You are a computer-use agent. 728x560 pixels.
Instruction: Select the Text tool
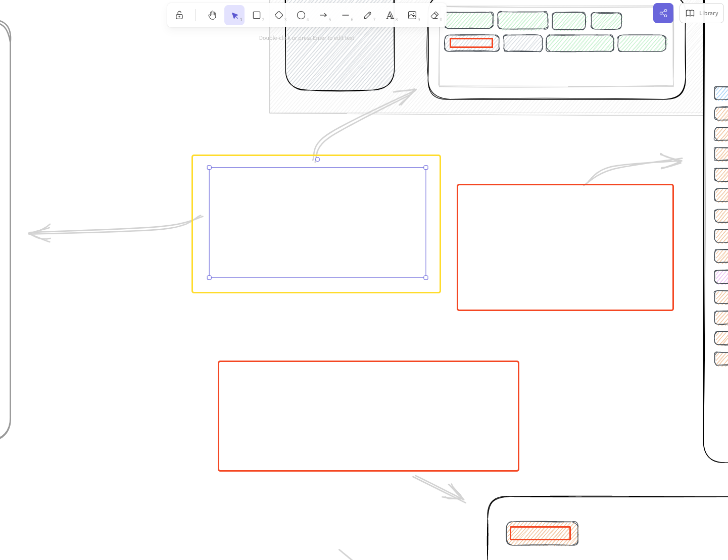(x=390, y=15)
